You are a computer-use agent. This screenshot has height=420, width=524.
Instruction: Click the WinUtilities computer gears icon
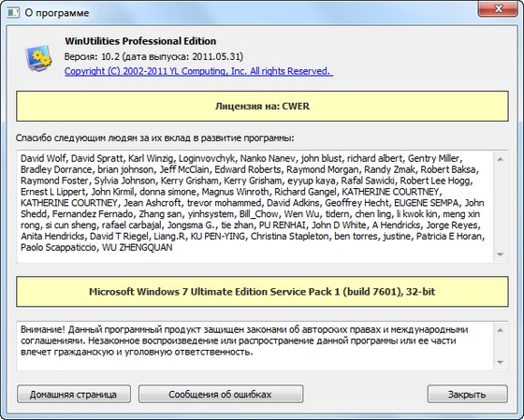pyautogui.click(x=38, y=57)
